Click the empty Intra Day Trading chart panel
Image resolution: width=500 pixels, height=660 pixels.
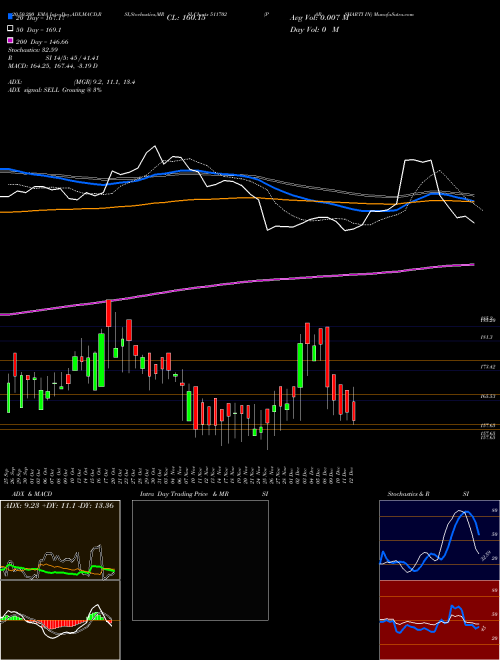200,560
